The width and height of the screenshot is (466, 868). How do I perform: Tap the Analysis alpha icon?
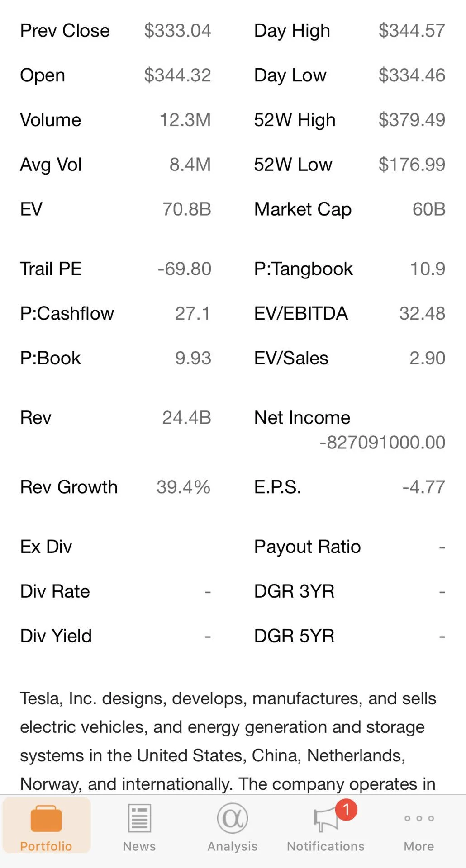click(233, 818)
